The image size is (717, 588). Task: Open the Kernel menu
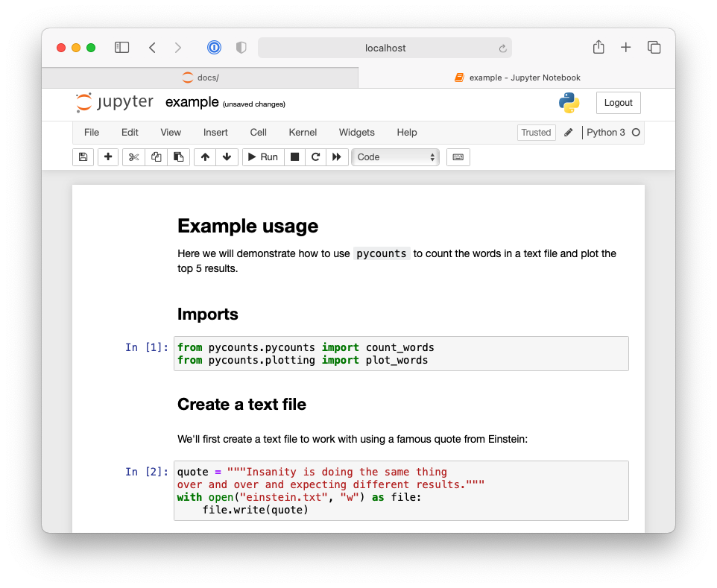303,133
